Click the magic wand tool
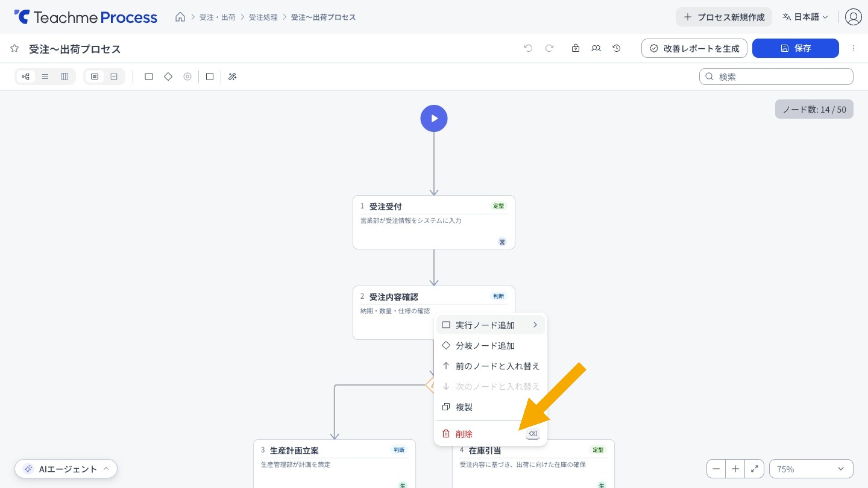 point(233,77)
